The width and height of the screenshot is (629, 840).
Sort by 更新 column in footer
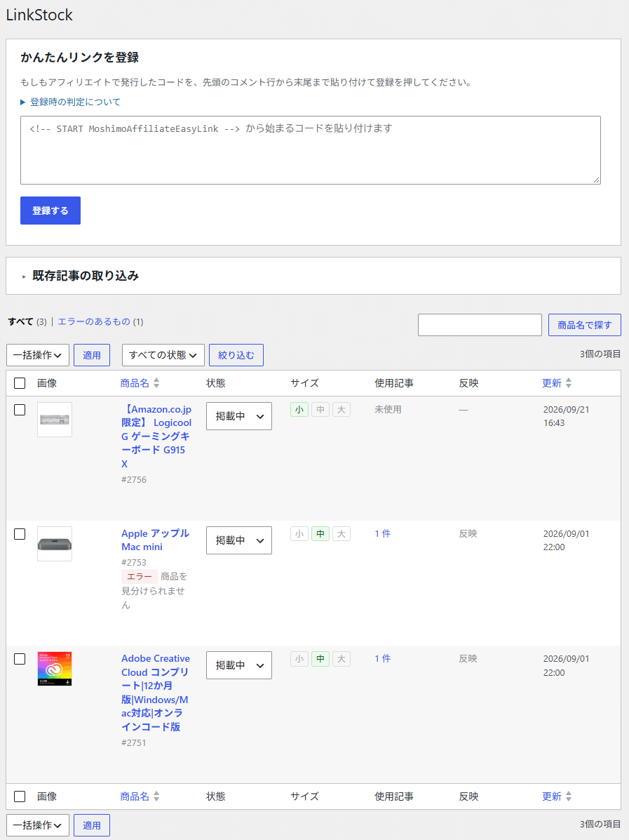tap(557, 796)
